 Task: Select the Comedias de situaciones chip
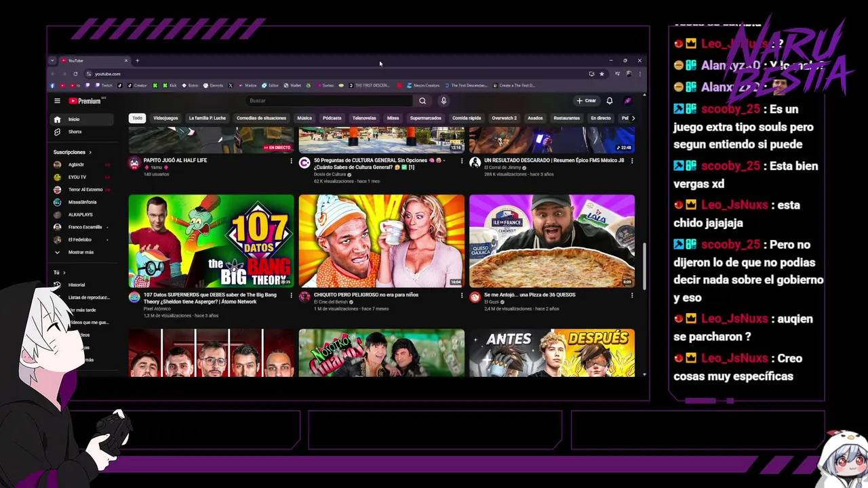(261, 118)
